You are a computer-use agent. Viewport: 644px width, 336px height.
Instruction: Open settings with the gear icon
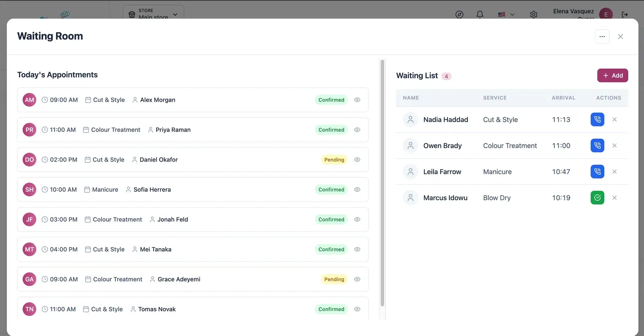click(534, 15)
